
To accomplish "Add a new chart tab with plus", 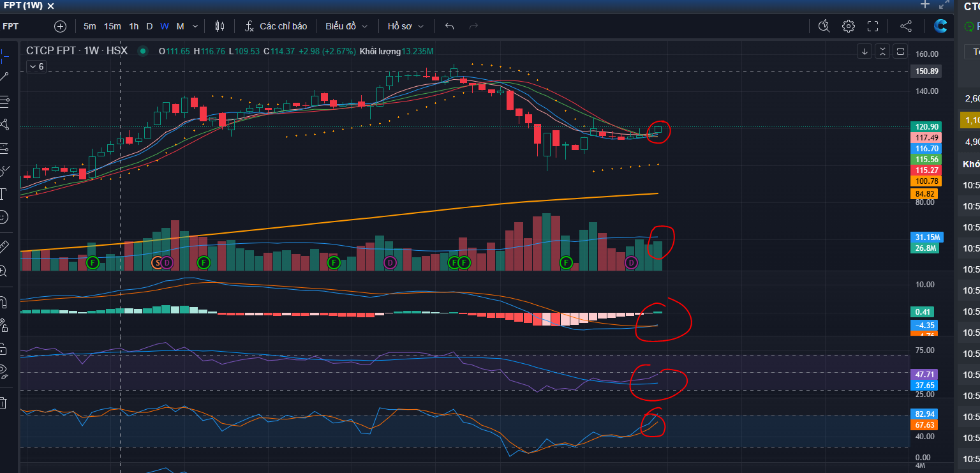I will [x=925, y=4].
